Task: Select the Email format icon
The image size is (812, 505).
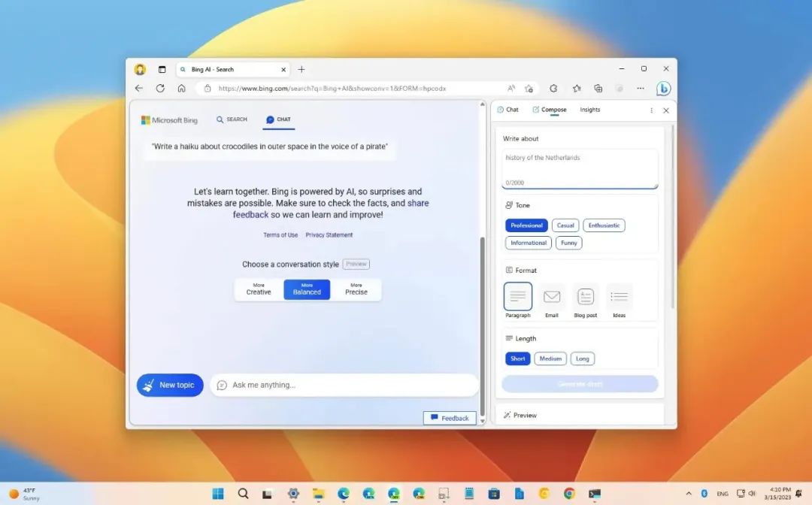Action: coord(552,297)
